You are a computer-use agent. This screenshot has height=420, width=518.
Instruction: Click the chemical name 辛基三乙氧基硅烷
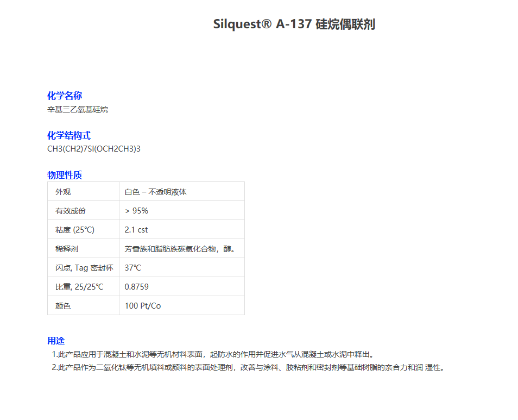(77, 109)
